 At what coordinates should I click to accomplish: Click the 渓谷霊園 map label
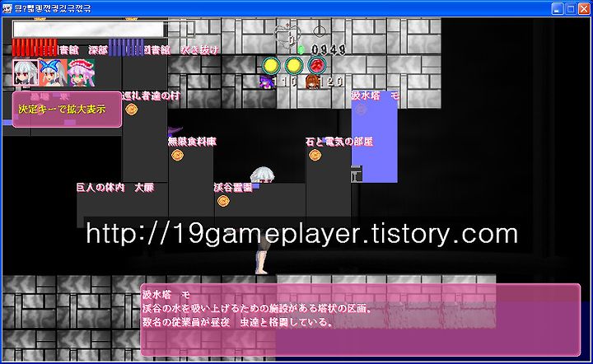[x=233, y=188]
